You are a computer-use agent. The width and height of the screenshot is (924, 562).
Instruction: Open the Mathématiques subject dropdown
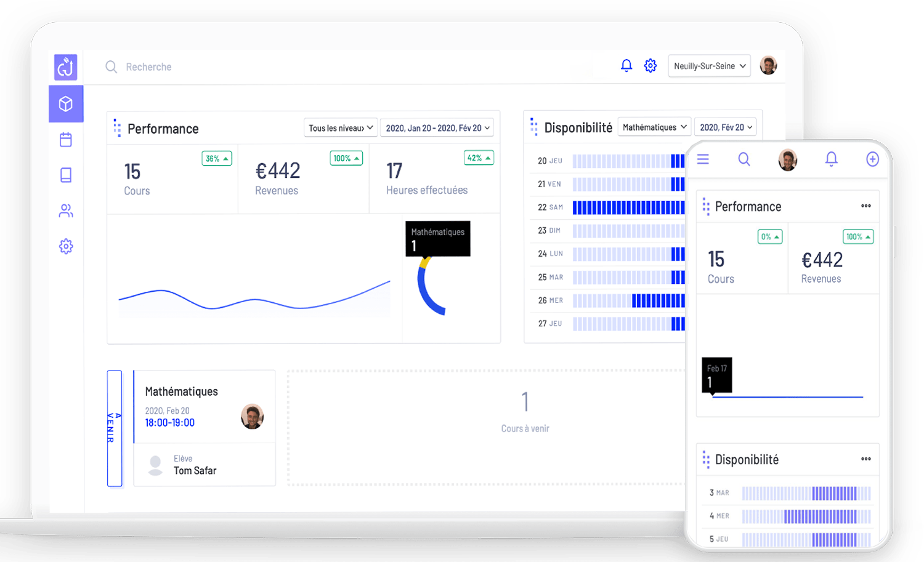pos(654,127)
